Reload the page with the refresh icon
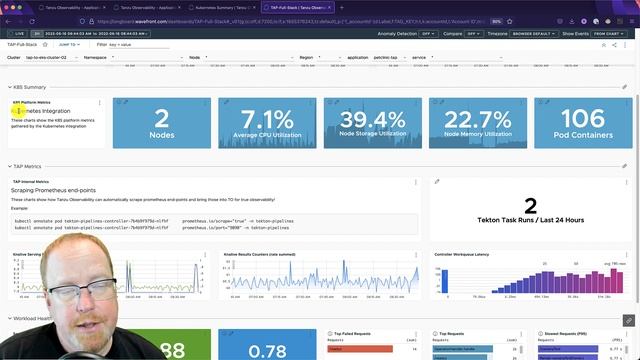This screenshot has width=640, height=360. coord(32,21)
